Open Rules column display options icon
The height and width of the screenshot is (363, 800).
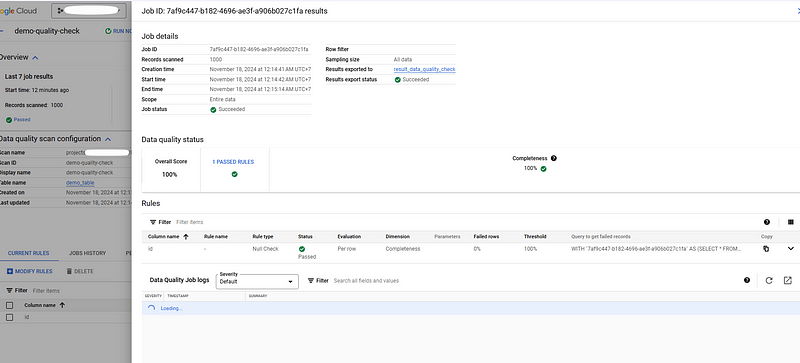click(x=790, y=222)
